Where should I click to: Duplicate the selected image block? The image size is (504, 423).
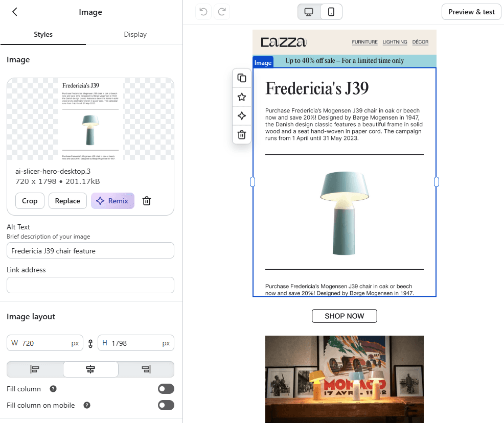(x=242, y=78)
